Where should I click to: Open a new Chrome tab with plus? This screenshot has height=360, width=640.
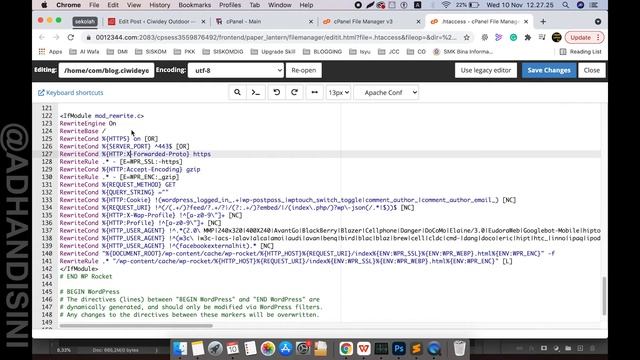[x=543, y=21]
